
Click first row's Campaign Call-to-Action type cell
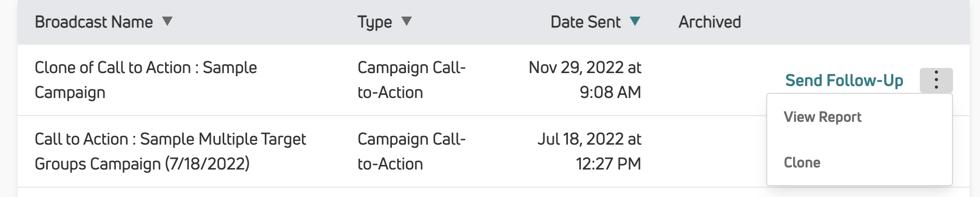click(x=412, y=80)
